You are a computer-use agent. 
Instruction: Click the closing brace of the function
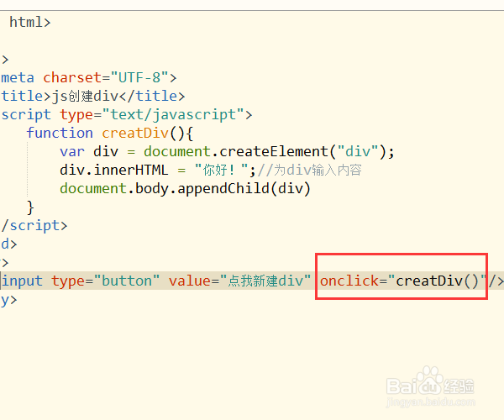click(30, 207)
